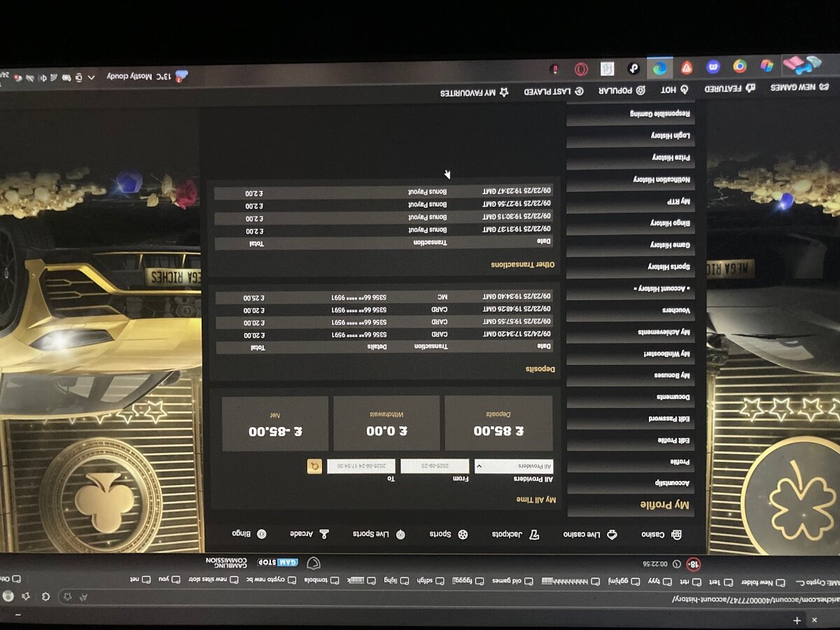This screenshot has width=840, height=630.
Task: Expand the All Providers dropdown
Action: pos(514,465)
